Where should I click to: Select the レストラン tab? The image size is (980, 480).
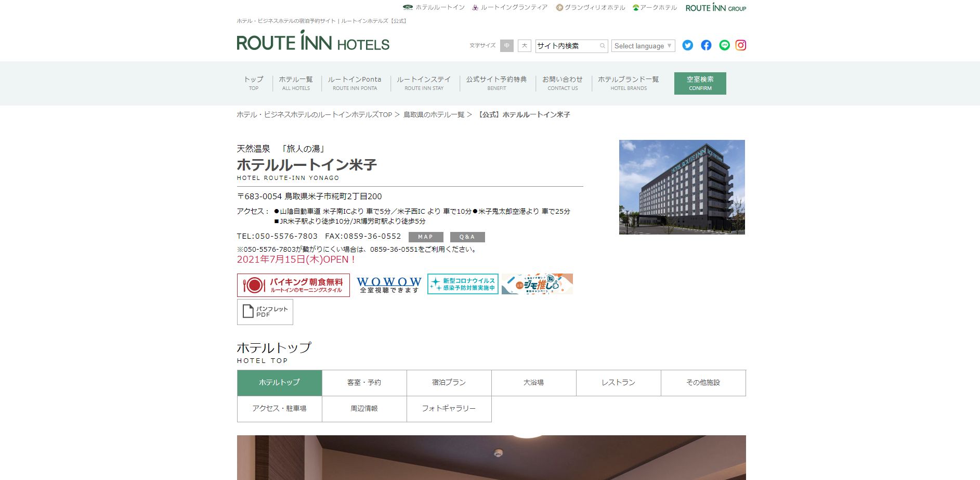coord(619,383)
